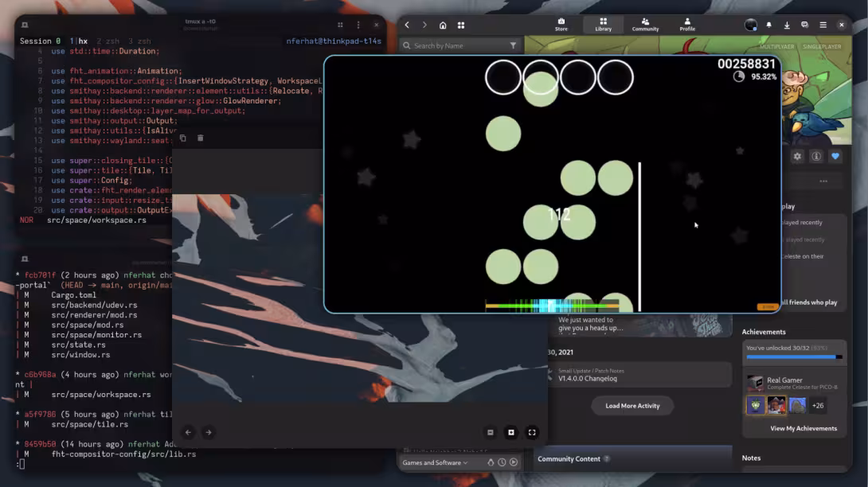Switch to the Profile tab
Screen dimensions: 868x487
pos(687,25)
